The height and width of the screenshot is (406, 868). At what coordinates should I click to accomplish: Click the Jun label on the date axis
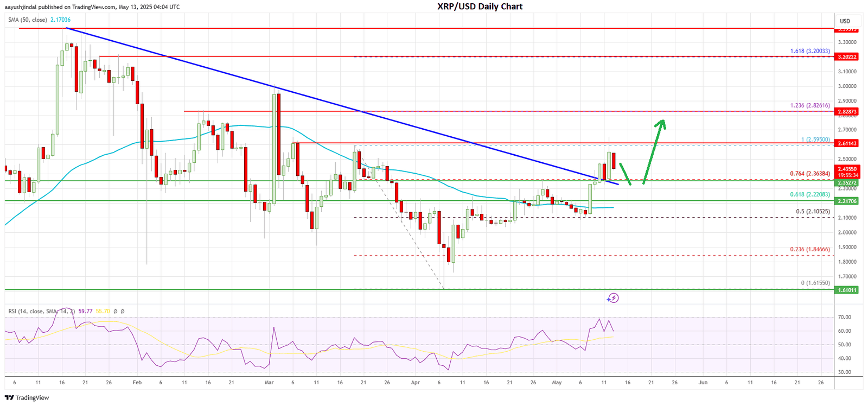[703, 382]
